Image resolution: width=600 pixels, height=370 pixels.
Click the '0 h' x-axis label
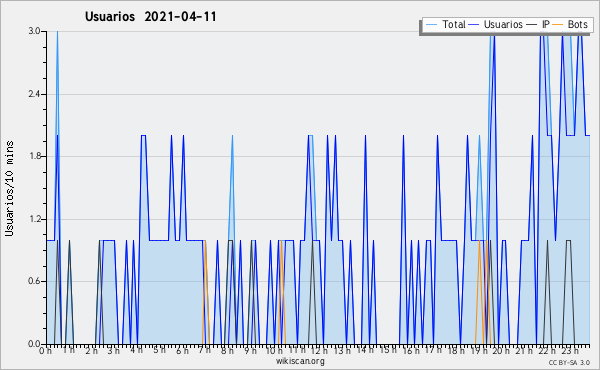45,351
